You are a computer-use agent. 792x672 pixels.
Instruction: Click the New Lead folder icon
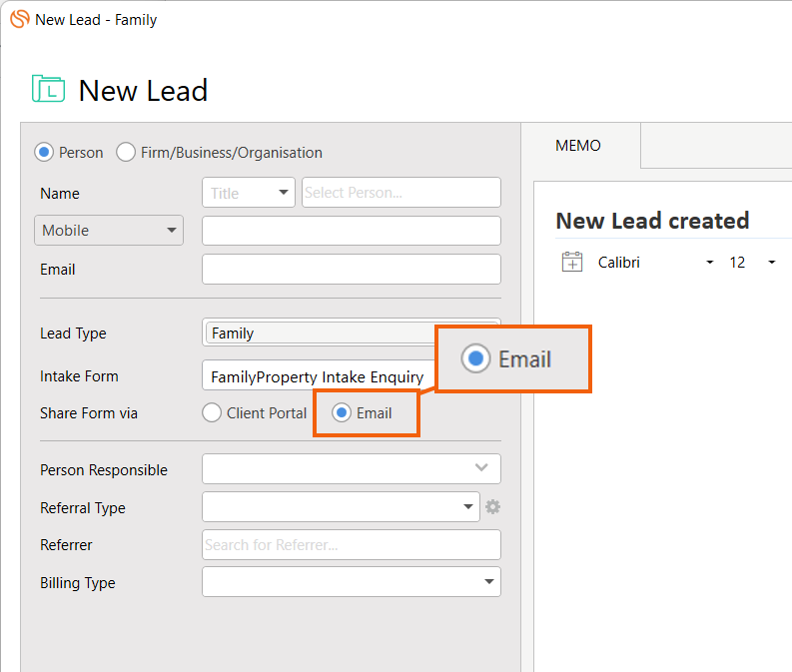point(49,89)
